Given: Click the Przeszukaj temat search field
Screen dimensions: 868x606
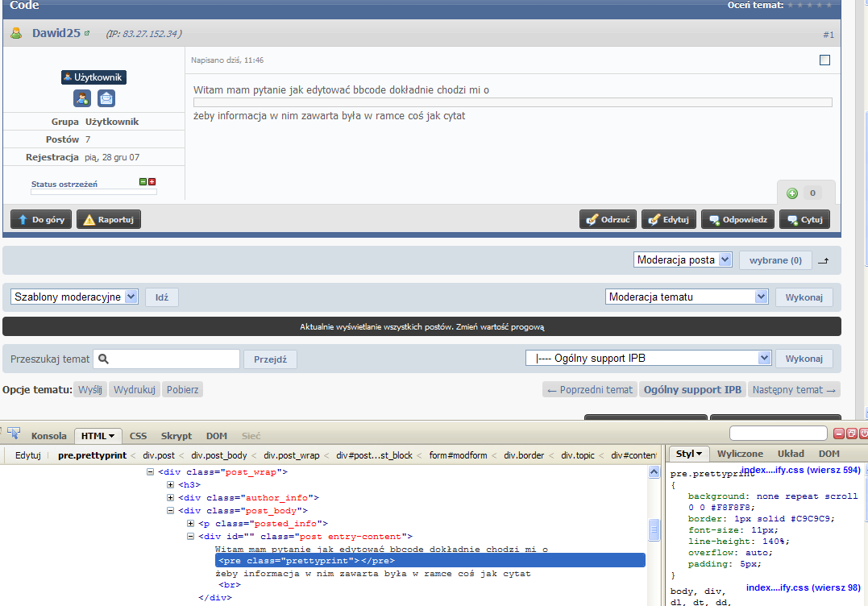Looking at the screenshot, I should 174,359.
